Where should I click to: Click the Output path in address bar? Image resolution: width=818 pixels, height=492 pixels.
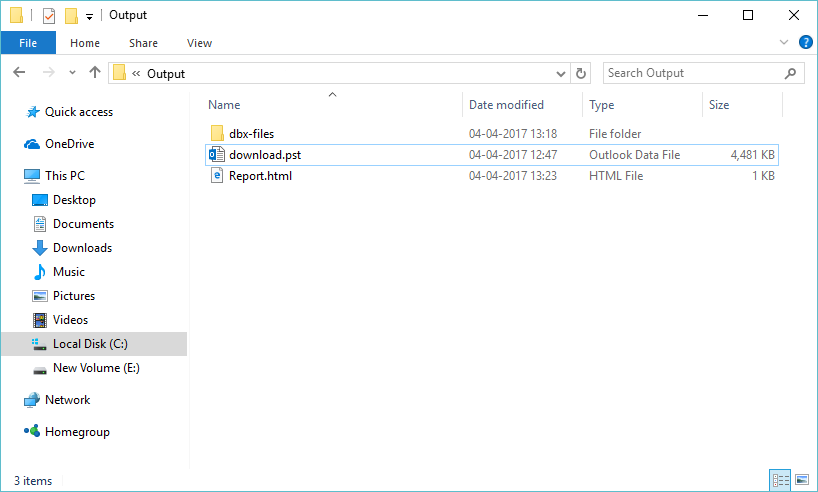coord(166,74)
